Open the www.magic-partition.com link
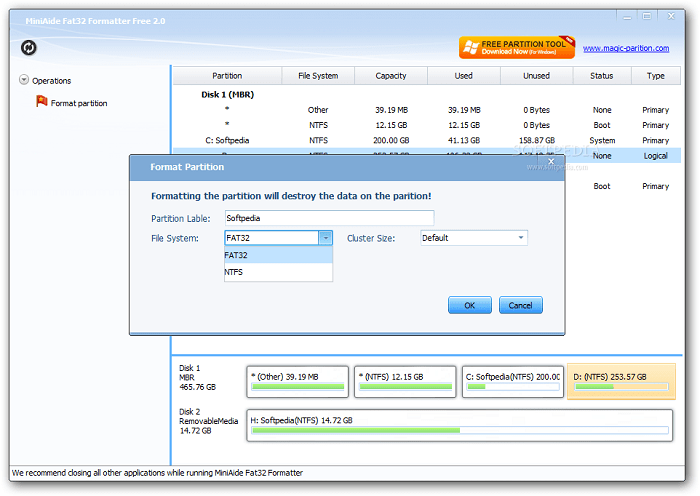The width and height of the screenshot is (700, 496). pos(625,48)
